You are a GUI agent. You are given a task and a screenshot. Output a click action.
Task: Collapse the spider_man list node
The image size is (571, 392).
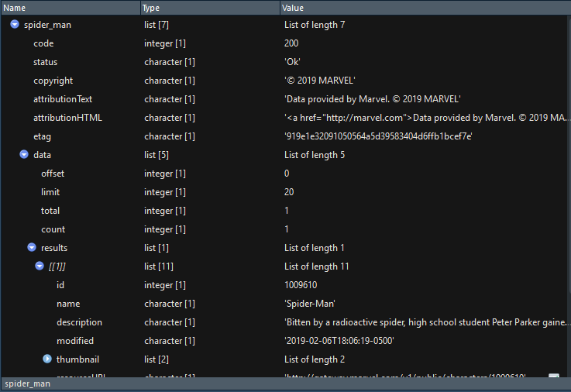point(15,24)
